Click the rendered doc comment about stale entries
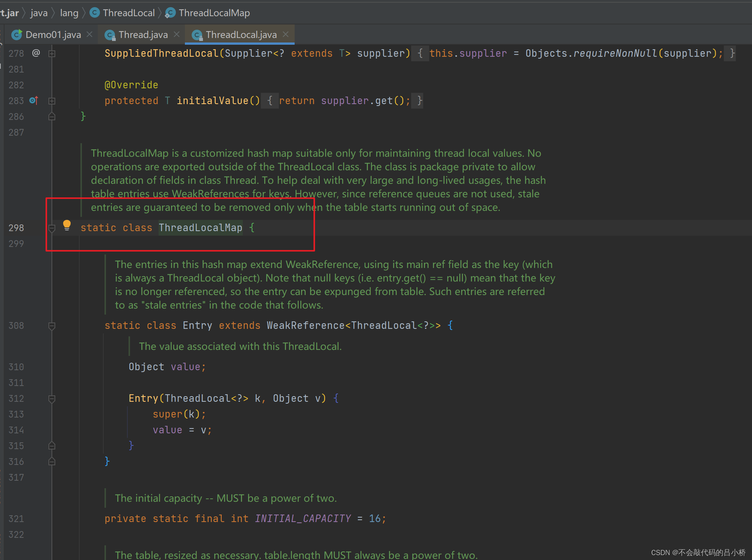The image size is (752, 560). (x=334, y=285)
